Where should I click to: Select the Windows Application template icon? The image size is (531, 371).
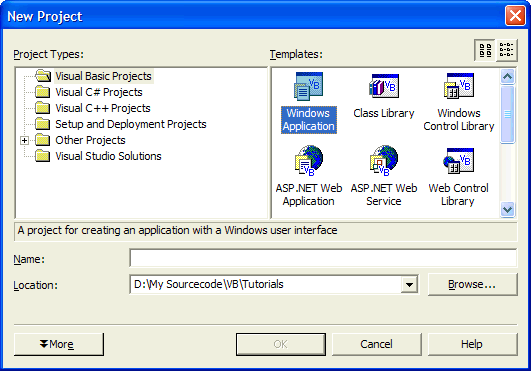point(308,86)
